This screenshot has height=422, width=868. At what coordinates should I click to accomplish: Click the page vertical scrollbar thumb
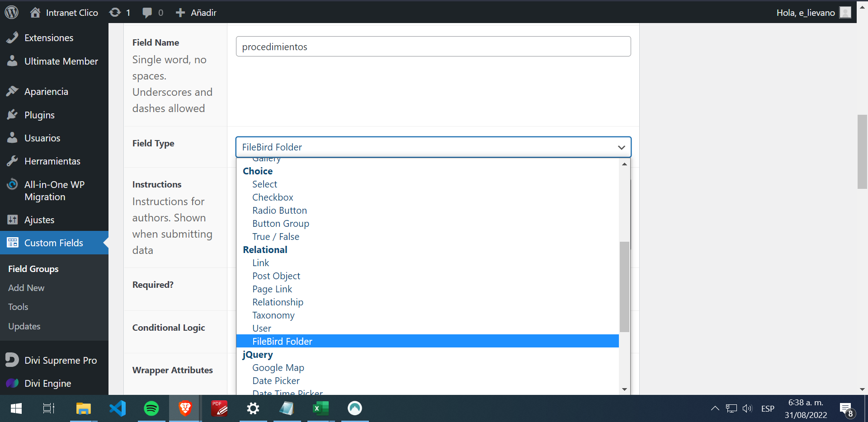(x=862, y=152)
